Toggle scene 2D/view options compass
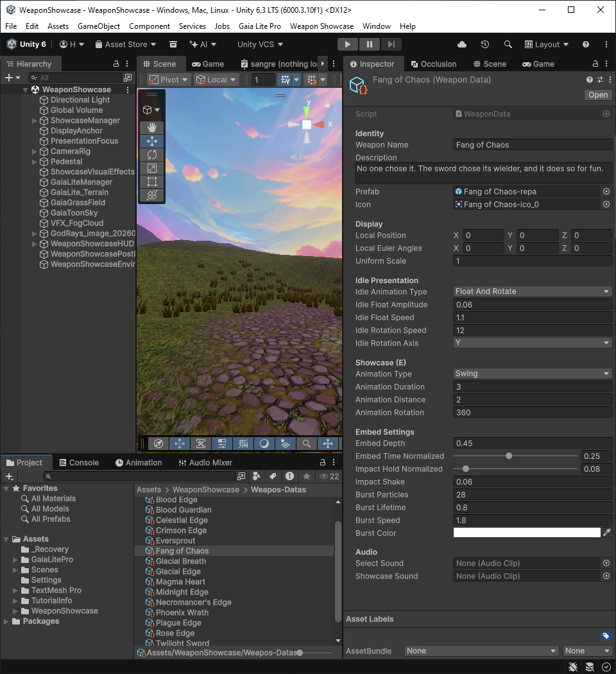This screenshot has width=616, height=674. click(x=158, y=444)
